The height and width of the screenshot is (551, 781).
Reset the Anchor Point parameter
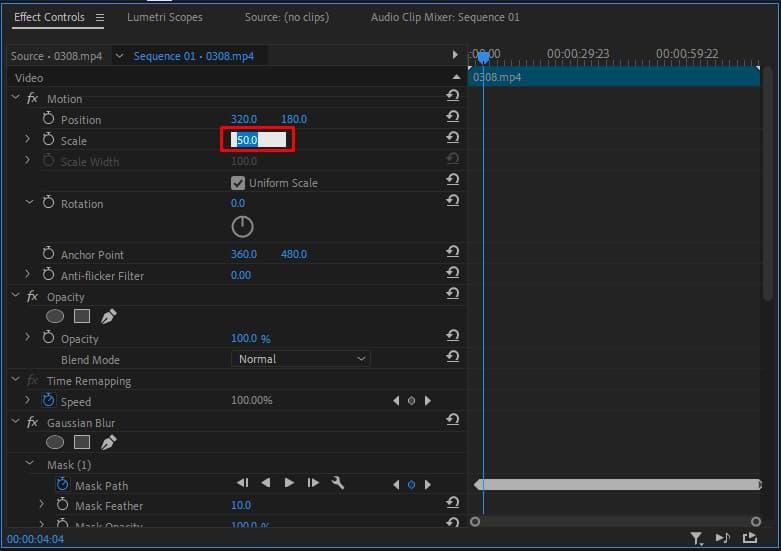453,252
